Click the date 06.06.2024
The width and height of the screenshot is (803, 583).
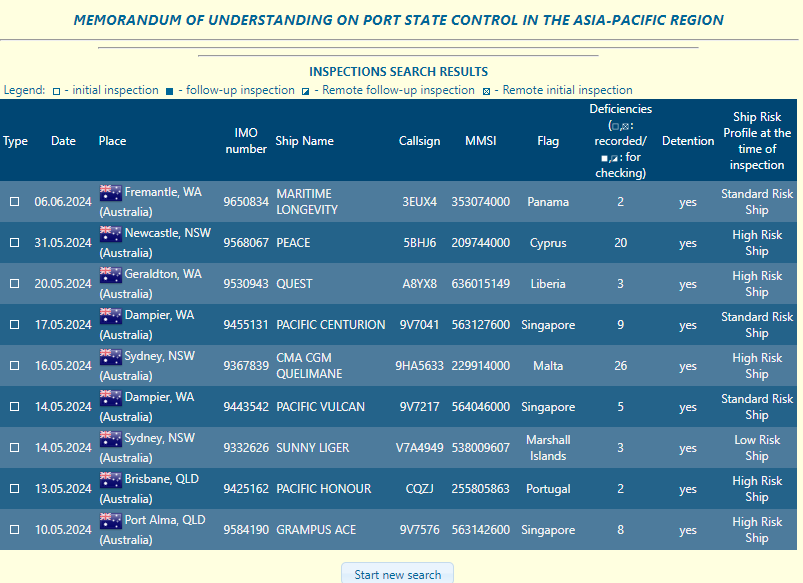click(63, 201)
